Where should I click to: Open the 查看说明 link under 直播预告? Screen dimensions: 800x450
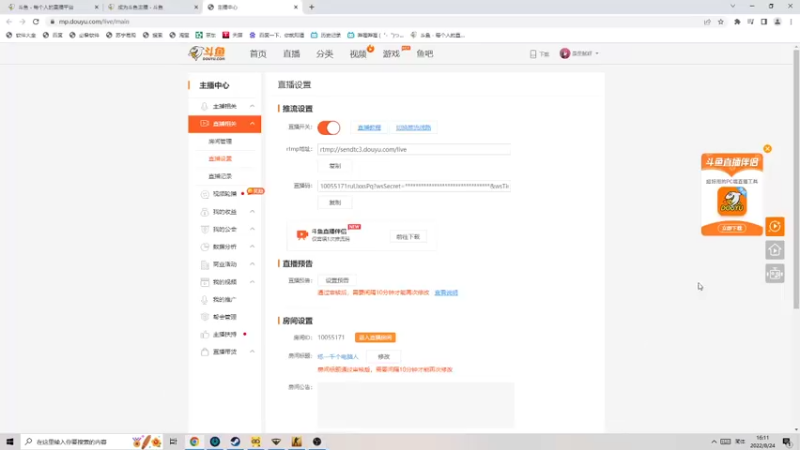coord(446,293)
